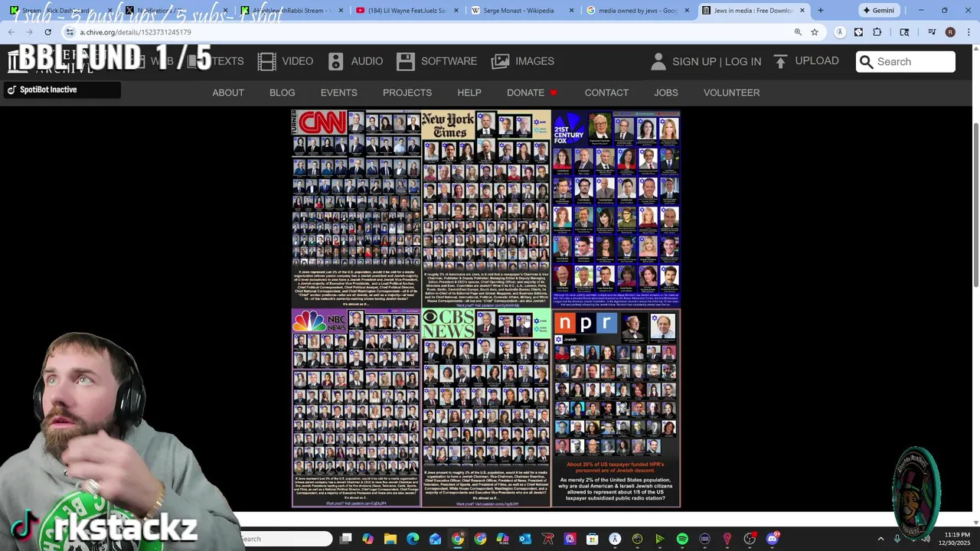
Task: Open the TEXTS section
Action: click(x=227, y=61)
